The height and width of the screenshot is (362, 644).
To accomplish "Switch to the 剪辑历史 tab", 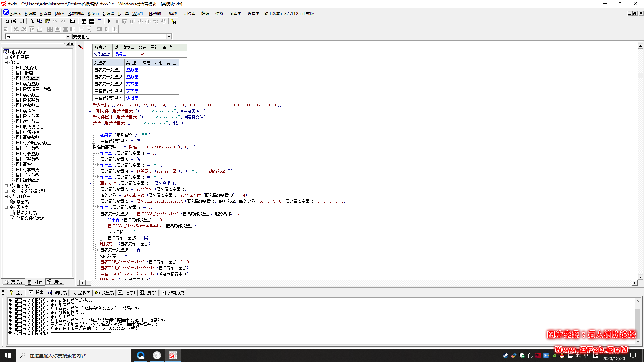I will pos(173,293).
